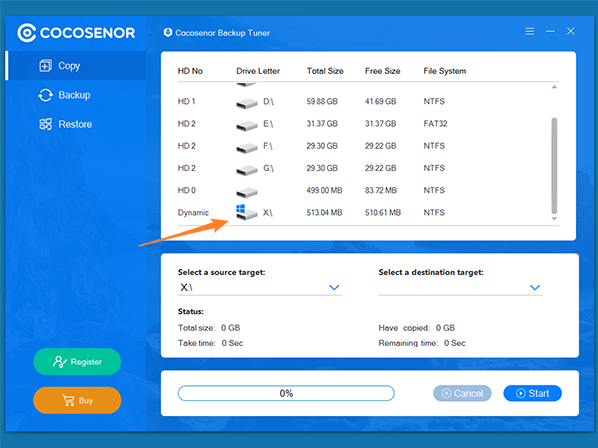Choose the F:\ drive icon
Image resolution: width=598 pixels, height=448 pixels.
(247, 147)
